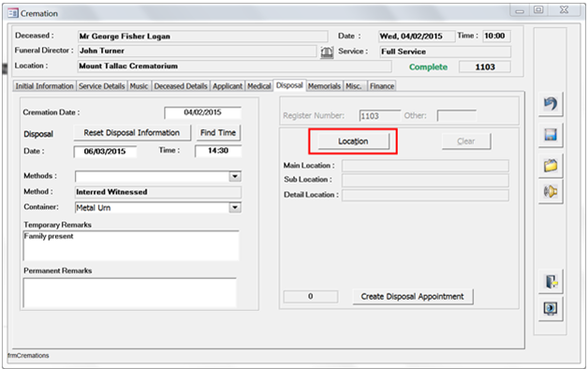Click the Other field beside Register Number
The height and width of the screenshot is (369, 588).
tap(457, 116)
